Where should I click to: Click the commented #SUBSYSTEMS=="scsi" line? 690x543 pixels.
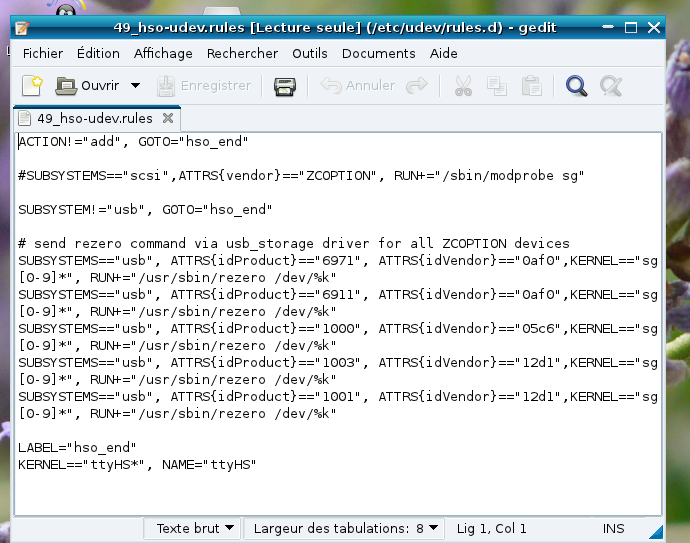pyautogui.click(x=301, y=176)
